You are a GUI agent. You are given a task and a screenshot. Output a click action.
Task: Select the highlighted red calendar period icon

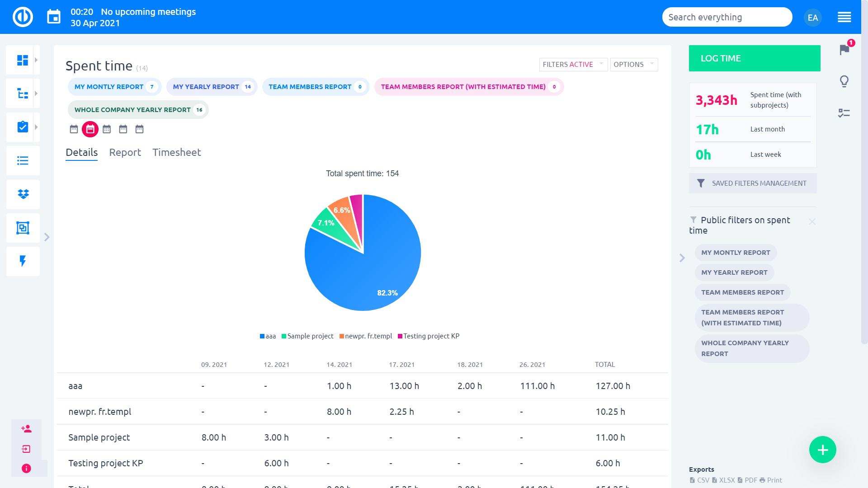pos(90,129)
